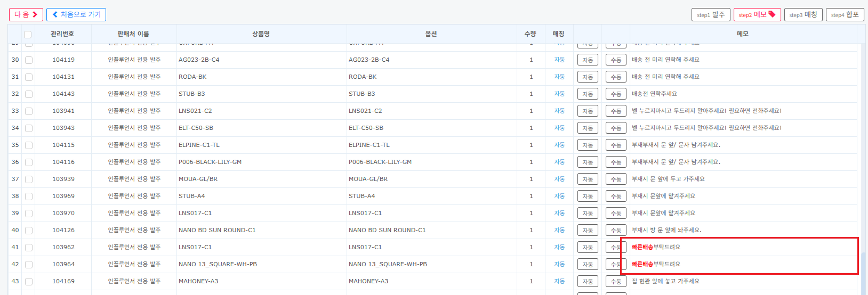Image resolution: width=868 pixels, height=295 pixels.
Task: Tick the checkbox for row 36
Action: pyautogui.click(x=29, y=162)
